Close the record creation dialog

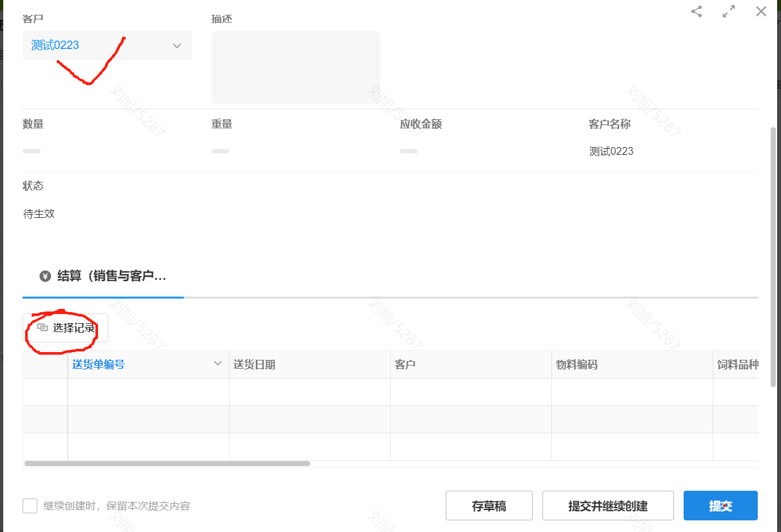coord(761,12)
